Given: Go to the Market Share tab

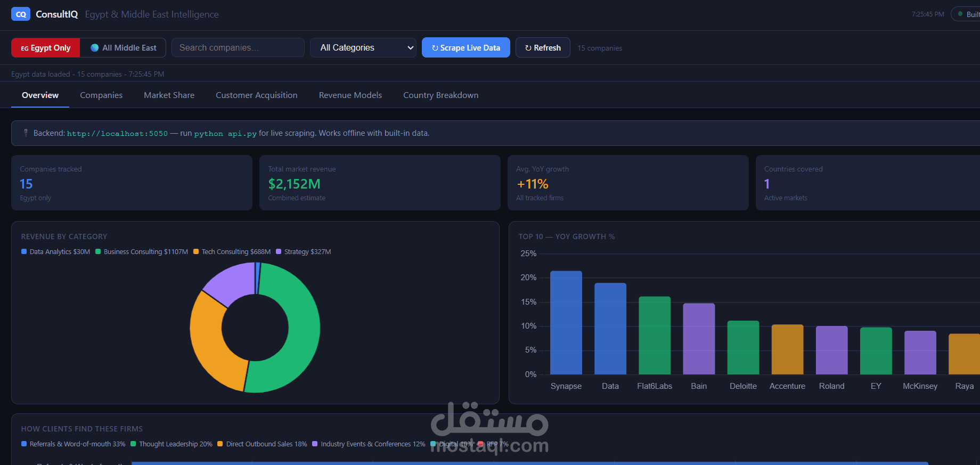Looking at the screenshot, I should (x=169, y=95).
